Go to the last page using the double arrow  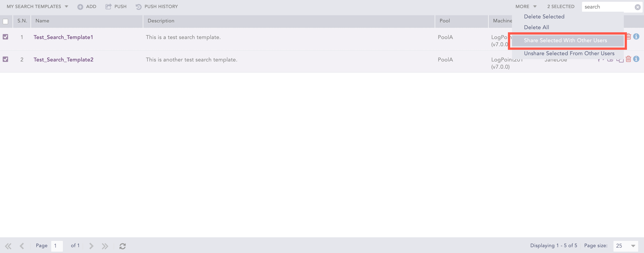pos(105,246)
